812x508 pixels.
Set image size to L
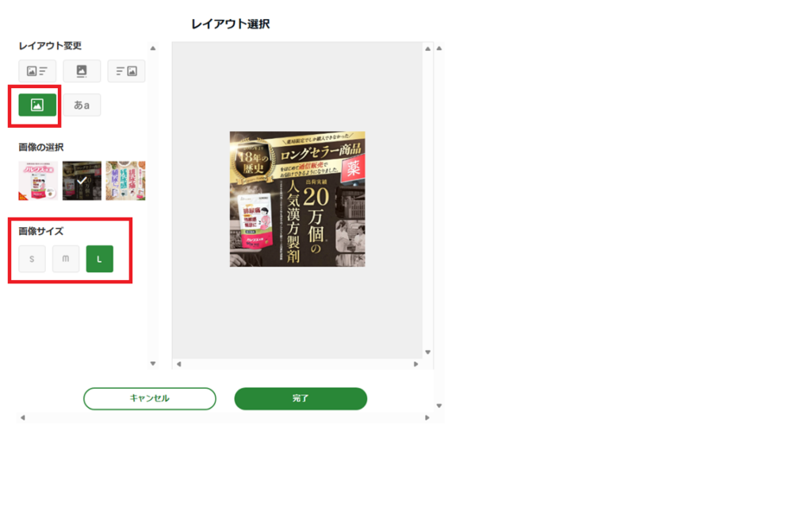(x=99, y=259)
